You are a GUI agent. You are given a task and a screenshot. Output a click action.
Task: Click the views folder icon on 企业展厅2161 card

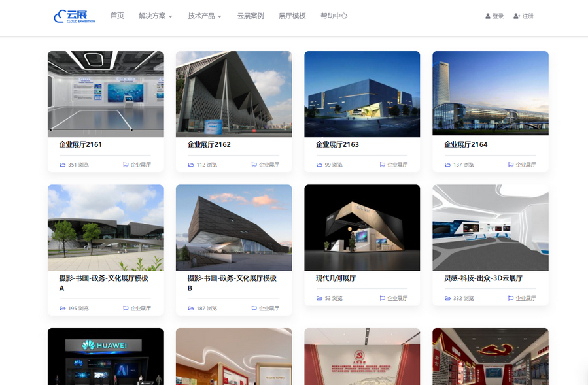point(62,165)
